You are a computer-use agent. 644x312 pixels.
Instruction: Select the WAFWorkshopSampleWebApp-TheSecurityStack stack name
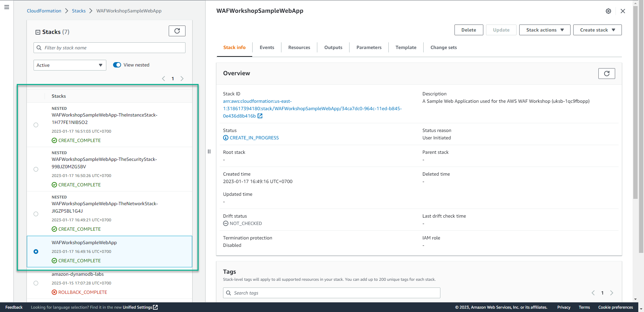tap(104, 163)
